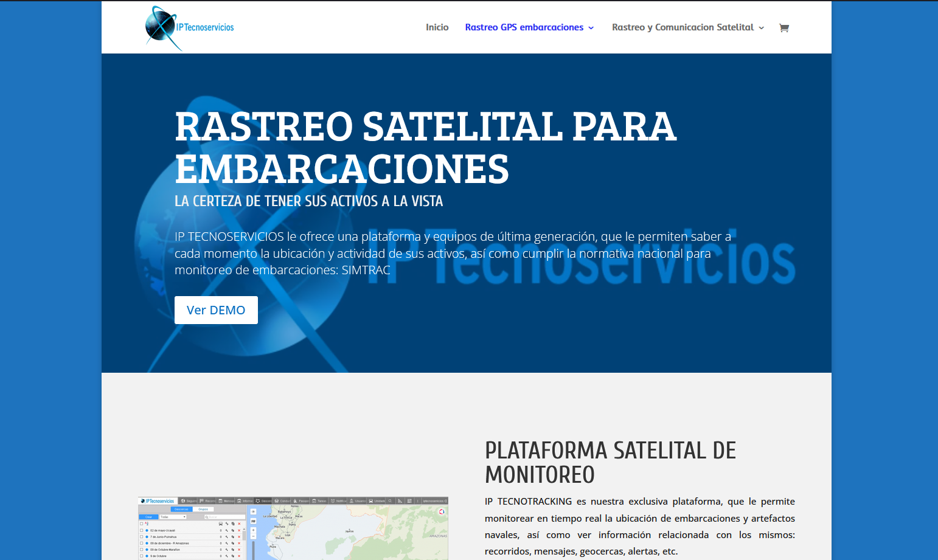Open the shopping cart icon in the site header

click(784, 27)
